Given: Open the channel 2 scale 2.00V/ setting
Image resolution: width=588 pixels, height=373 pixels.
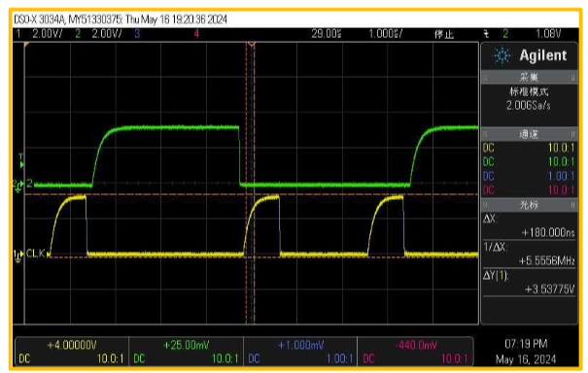Looking at the screenshot, I should [99, 34].
